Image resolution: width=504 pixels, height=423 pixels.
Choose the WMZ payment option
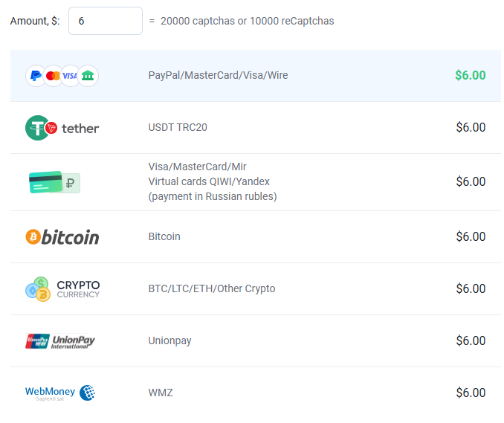pyautogui.click(x=161, y=393)
